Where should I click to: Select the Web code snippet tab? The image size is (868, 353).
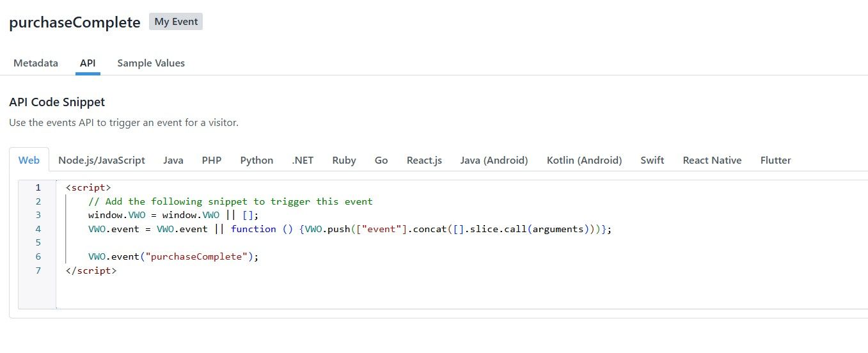point(29,161)
